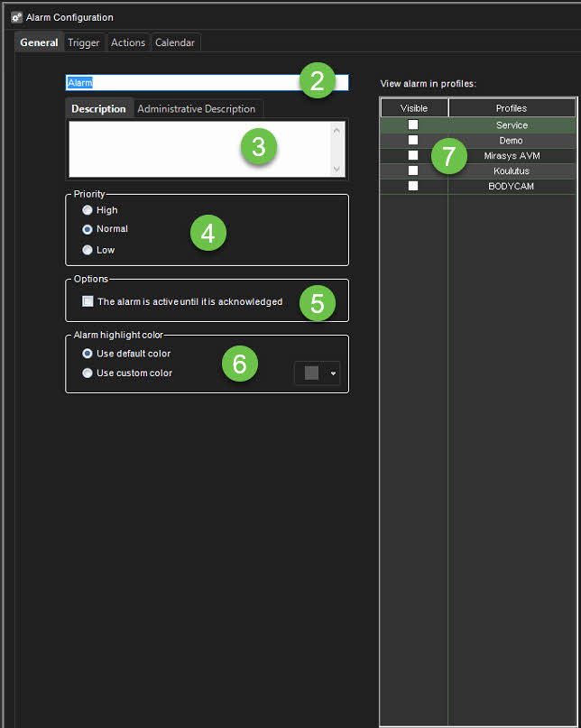Choose Use default color option

point(88,354)
